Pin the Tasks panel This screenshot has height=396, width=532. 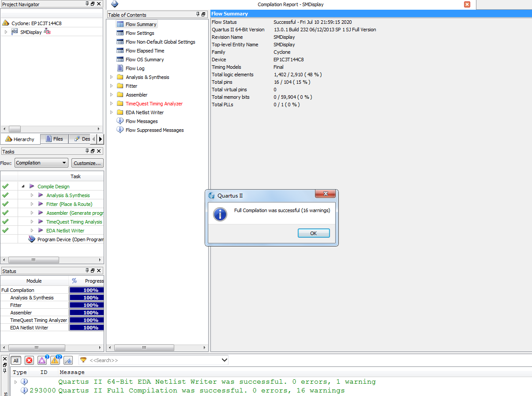pos(86,151)
